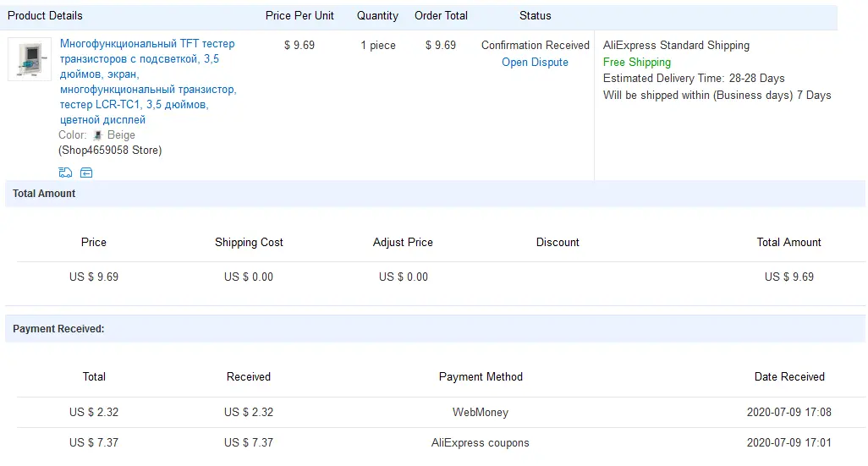Open the TFT tester product title link

[148, 81]
